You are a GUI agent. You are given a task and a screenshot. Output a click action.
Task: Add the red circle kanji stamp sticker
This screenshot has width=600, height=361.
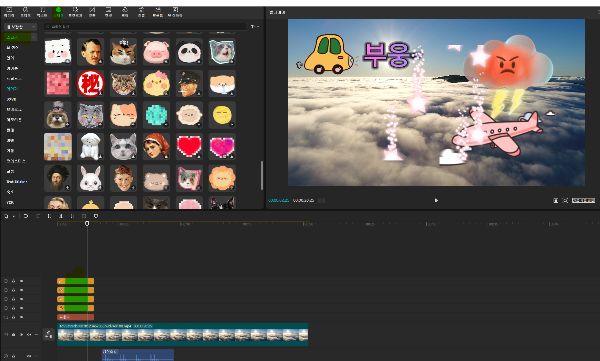[x=91, y=83]
